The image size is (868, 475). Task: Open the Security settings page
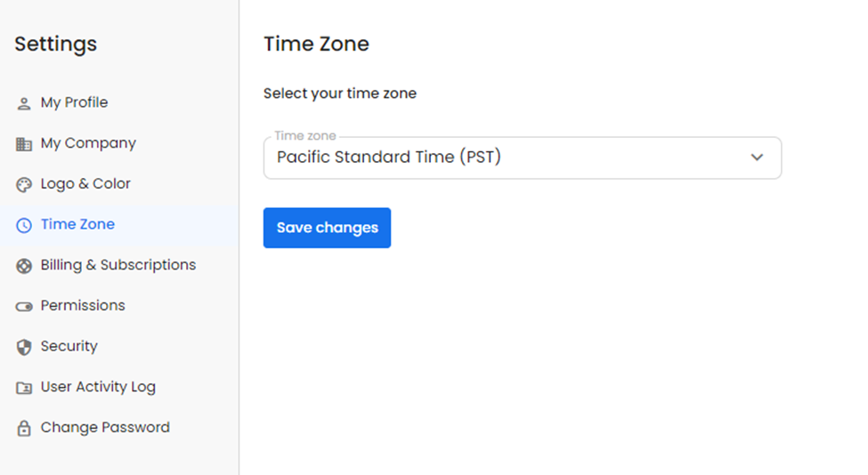69,346
